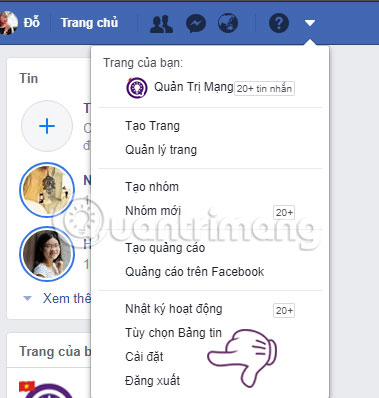This screenshot has width=379, height=398.
Task: Select Quản lý trang menu item
Action: click(x=161, y=150)
